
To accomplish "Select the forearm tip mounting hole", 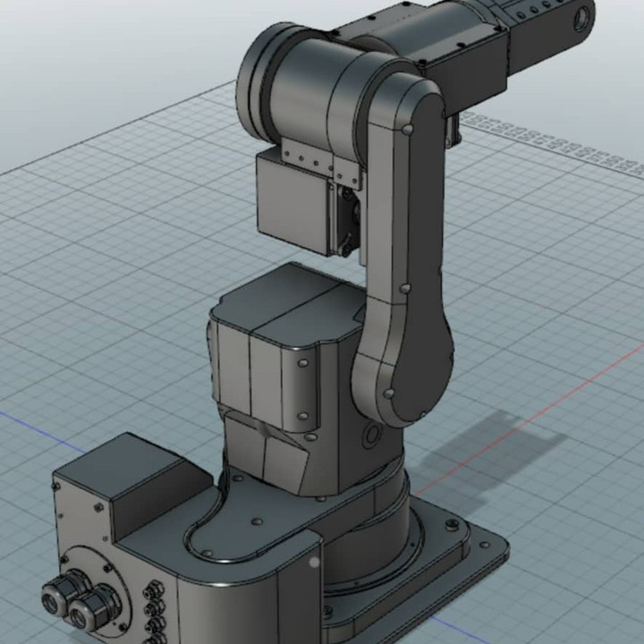I will coord(582,16).
